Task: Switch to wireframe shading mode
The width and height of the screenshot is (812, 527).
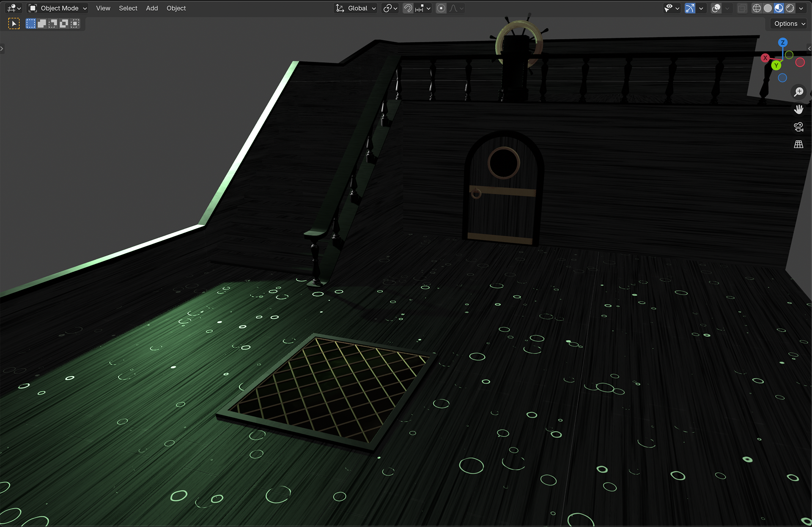Action: click(x=757, y=8)
